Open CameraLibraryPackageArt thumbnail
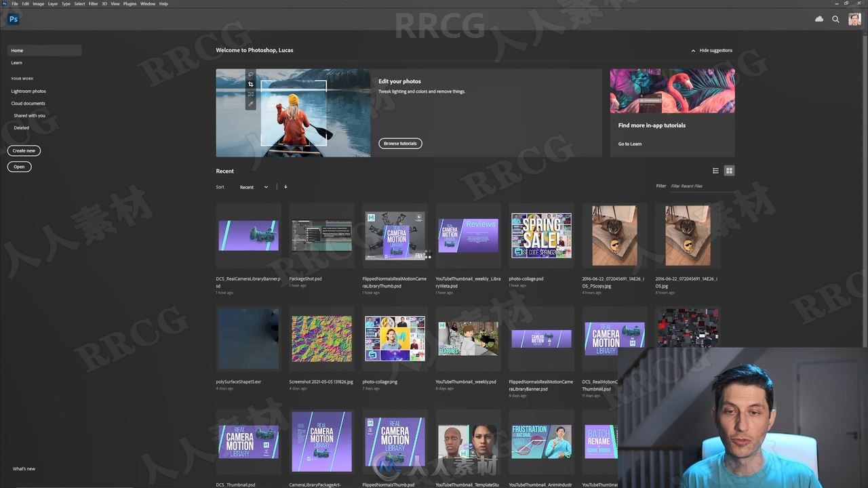This screenshot has height=488, width=868. click(x=321, y=442)
